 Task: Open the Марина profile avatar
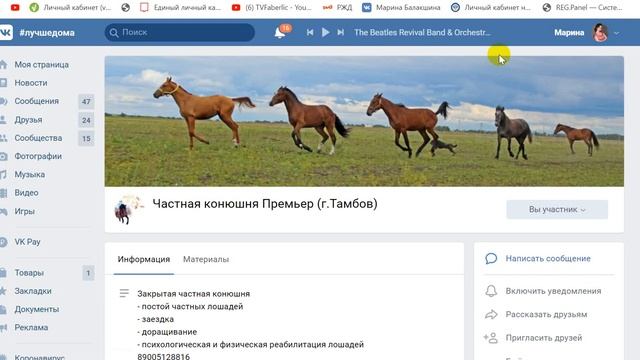pyautogui.click(x=600, y=33)
